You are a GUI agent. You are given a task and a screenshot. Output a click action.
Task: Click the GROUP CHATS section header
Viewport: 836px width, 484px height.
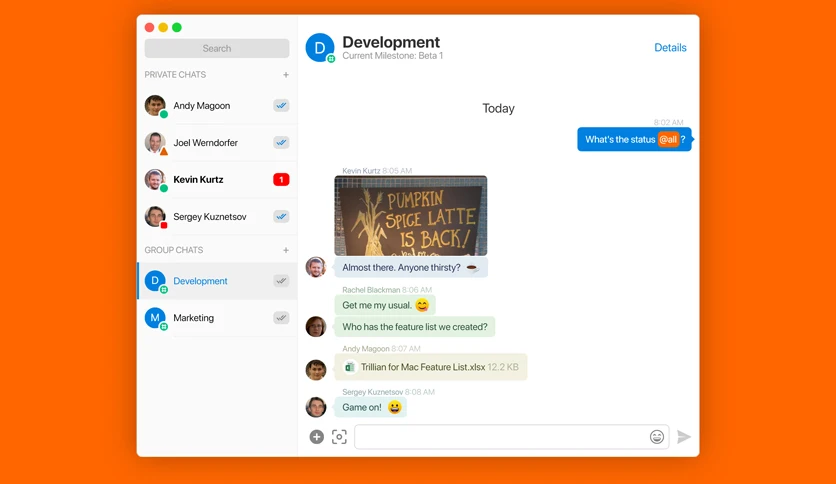coord(174,250)
